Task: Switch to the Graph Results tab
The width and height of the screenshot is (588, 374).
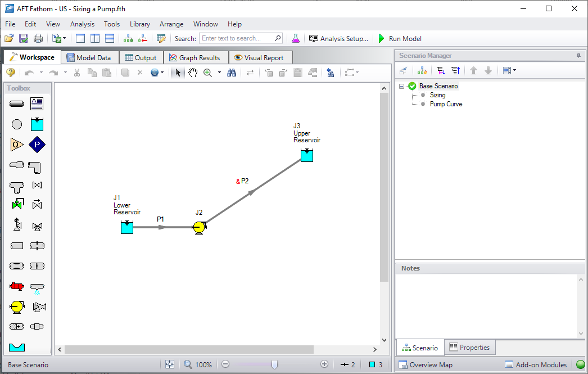Action: tap(196, 57)
